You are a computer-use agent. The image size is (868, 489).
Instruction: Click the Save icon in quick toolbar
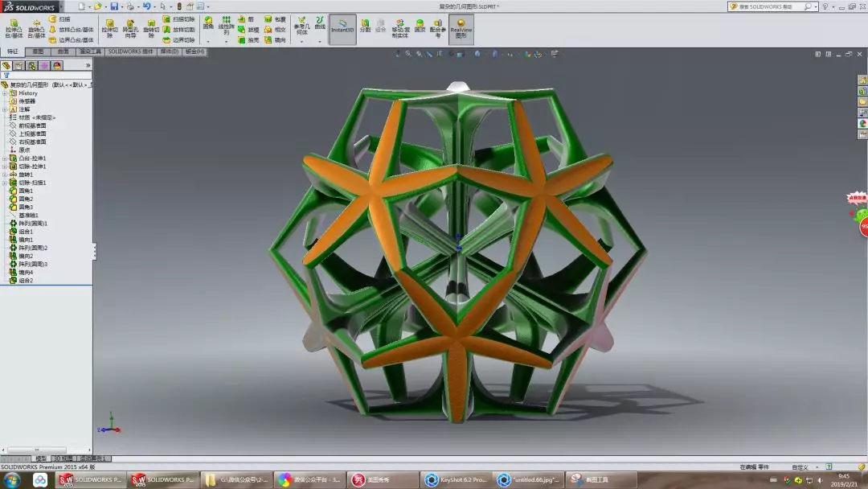[114, 6]
